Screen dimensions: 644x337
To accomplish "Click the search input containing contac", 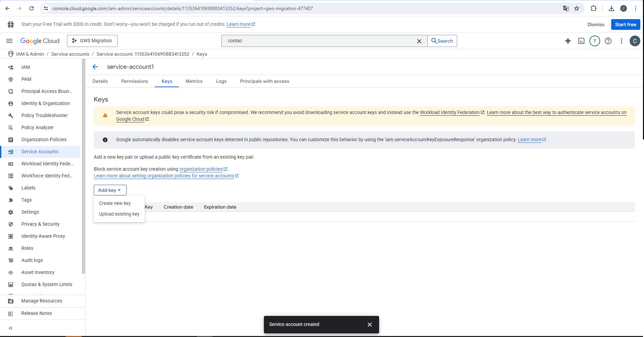I will click(x=318, y=41).
